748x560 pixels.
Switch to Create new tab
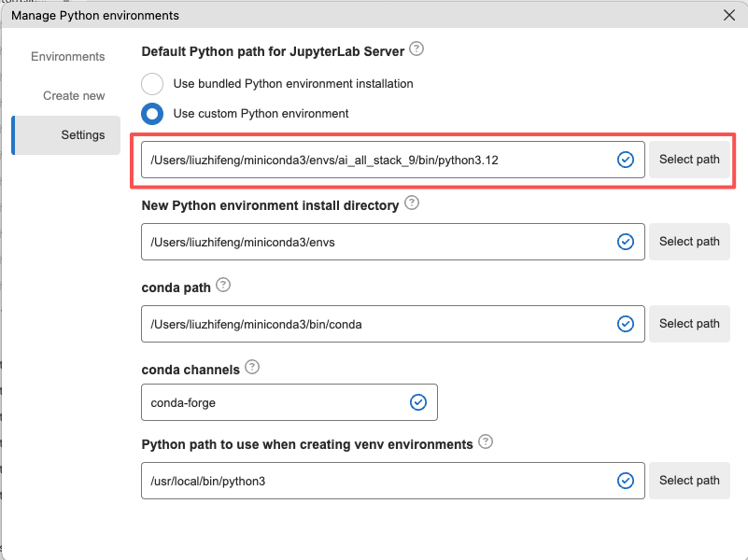pos(74,96)
